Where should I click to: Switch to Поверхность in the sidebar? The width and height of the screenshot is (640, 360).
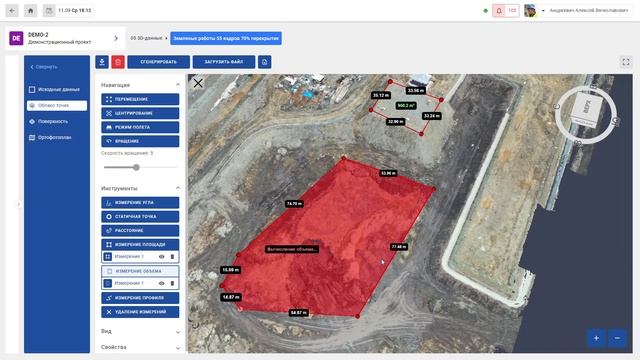click(57, 122)
